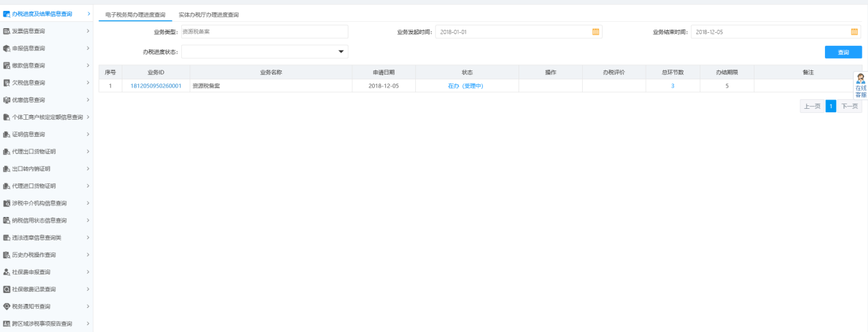The image size is (868, 332).
Task: Switch to 实体办税厅办理进度查询 tab
Action: tap(209, 14)
